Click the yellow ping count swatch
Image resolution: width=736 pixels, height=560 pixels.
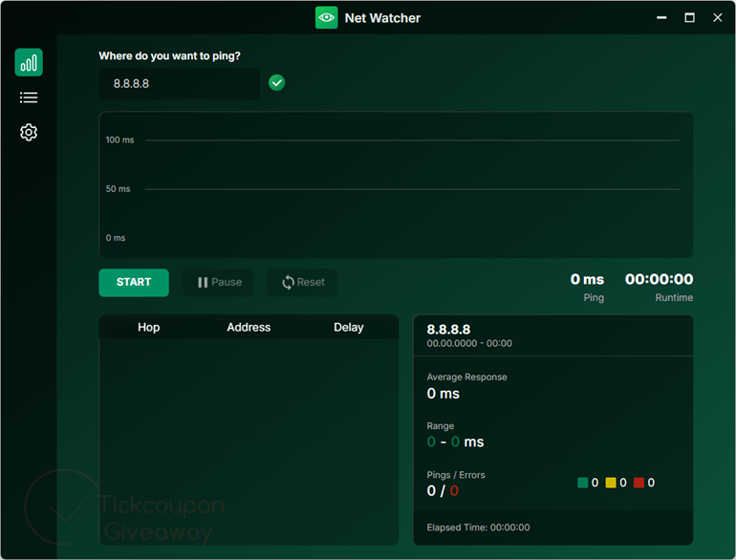(611, 483)
